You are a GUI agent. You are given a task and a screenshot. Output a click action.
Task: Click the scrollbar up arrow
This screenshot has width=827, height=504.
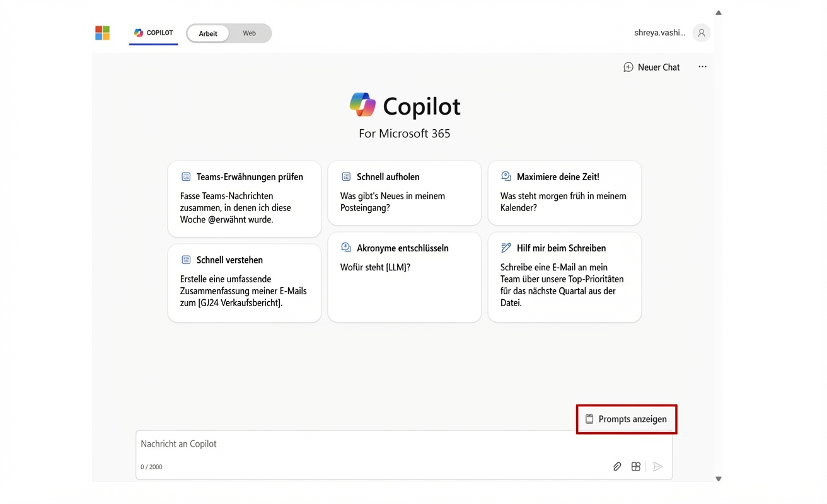(718, 13)
